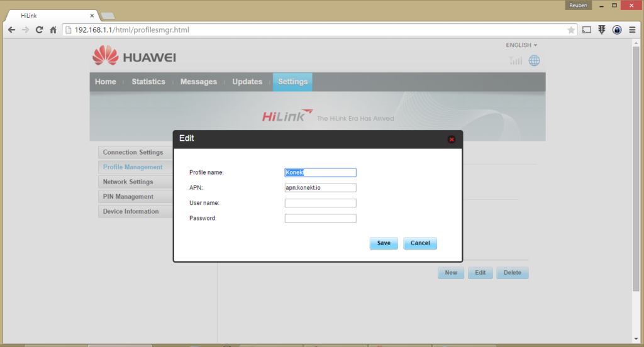Click the Edit profile button
Screen dimensions: 644x347
pyautogui.click(x=480, y=273)
